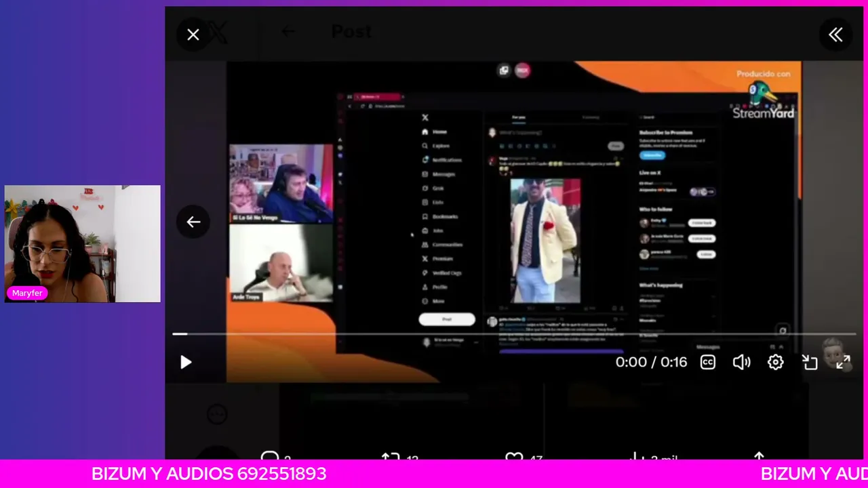Click the 0:00 / 0:16 time display
The image size is (868, 488).
click(651, 363)
